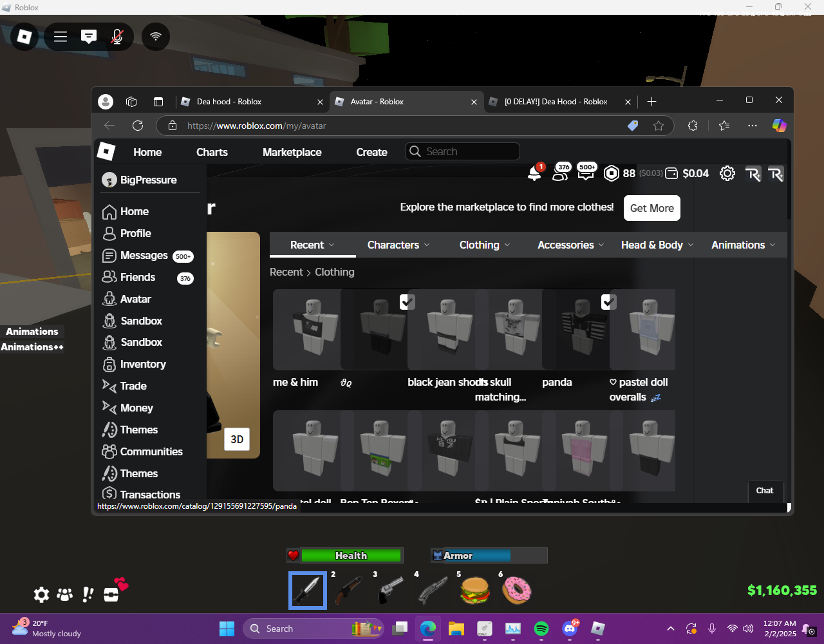Click the in-game Animations button
The height and width of the screenshot is (644, 824).
click(32, 332)
